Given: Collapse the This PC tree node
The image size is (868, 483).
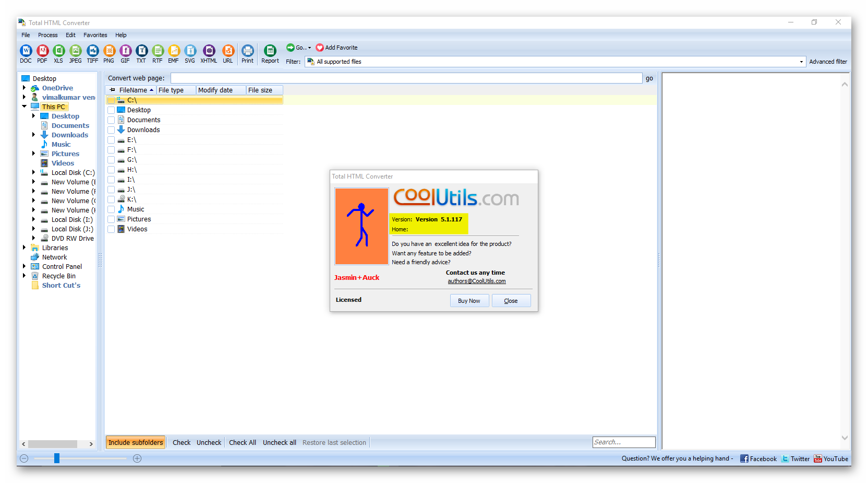Looking at the screenshot, I should (25, 107).
